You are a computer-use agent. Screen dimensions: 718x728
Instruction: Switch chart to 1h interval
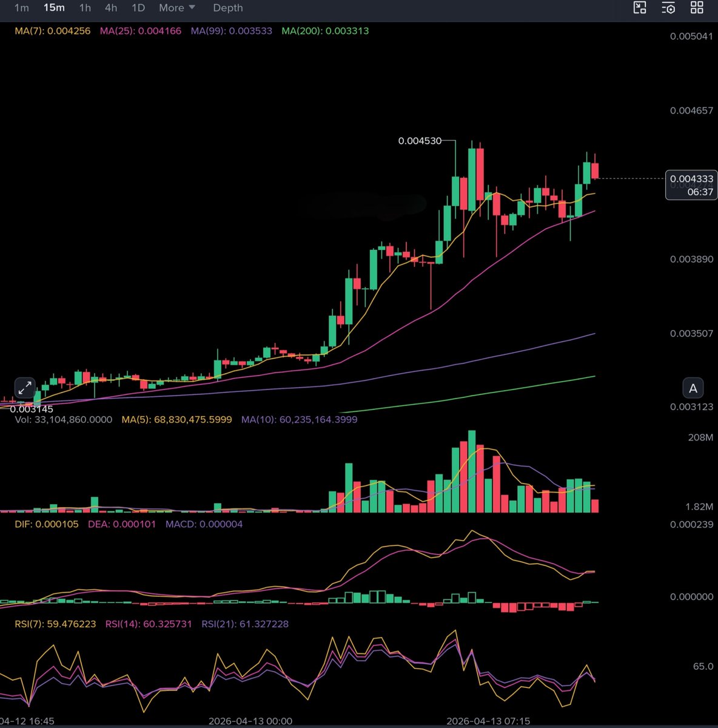point(85,8)
